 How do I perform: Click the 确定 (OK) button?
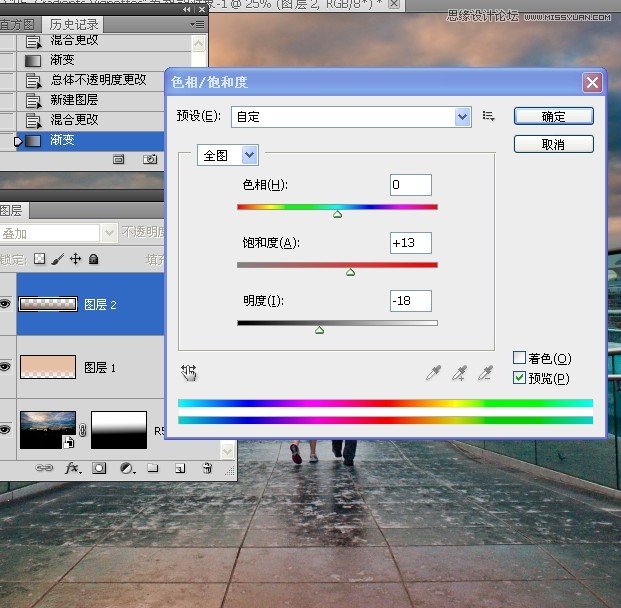tap(553, 116)
